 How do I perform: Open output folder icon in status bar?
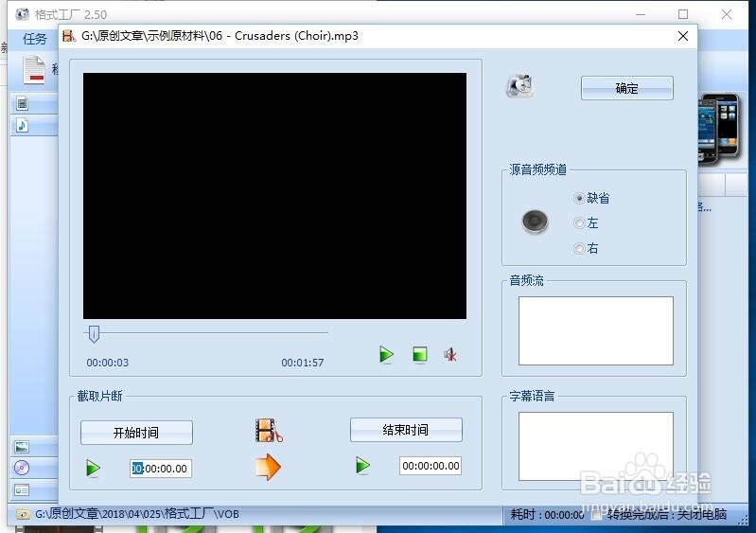22,514
